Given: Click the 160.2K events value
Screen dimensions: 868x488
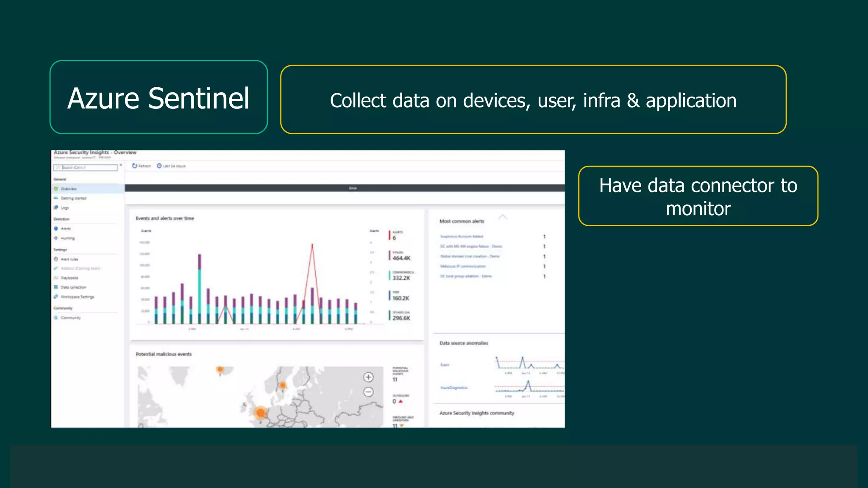Looking at the screenshot, I should (401, 298).
